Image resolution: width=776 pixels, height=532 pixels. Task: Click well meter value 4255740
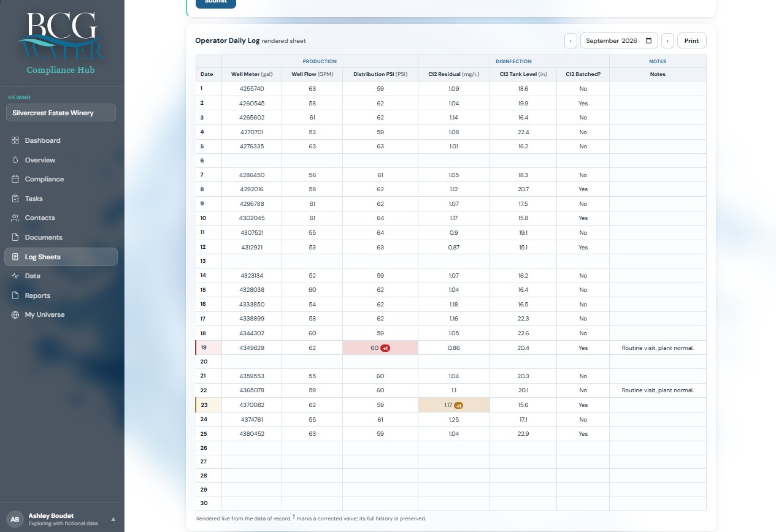click(x=252, y=89)
